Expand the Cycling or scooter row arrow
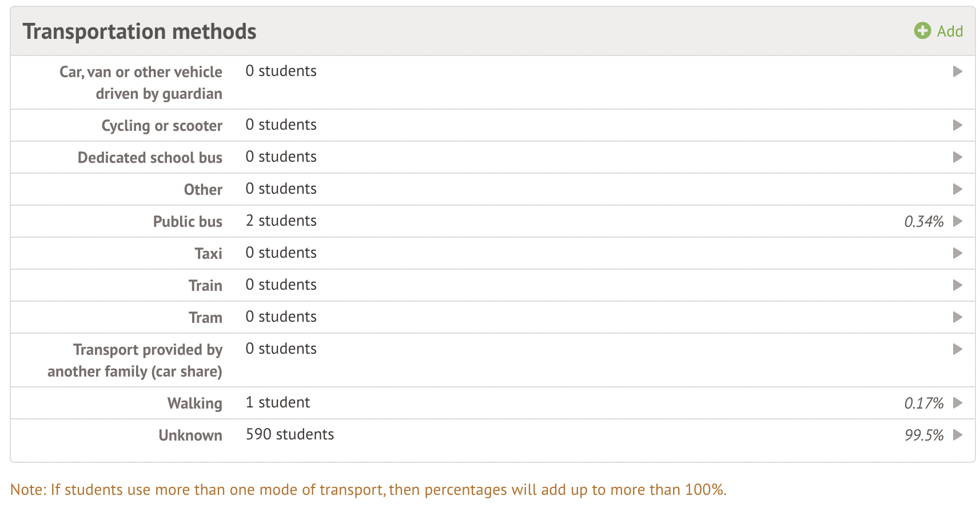 (958, 125)
